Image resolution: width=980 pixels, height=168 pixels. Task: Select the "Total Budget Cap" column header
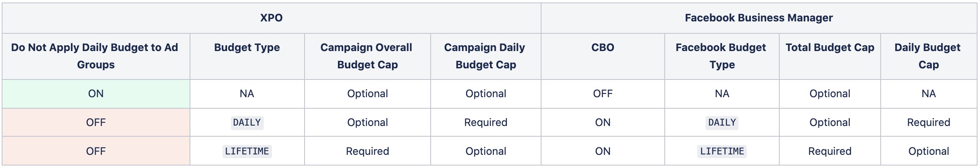click(830, 48)
